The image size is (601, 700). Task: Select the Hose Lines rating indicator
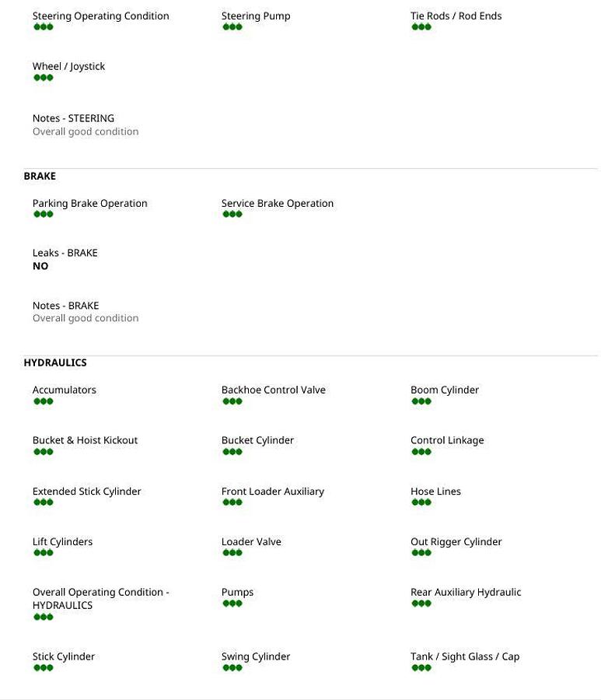pos(421,502)
